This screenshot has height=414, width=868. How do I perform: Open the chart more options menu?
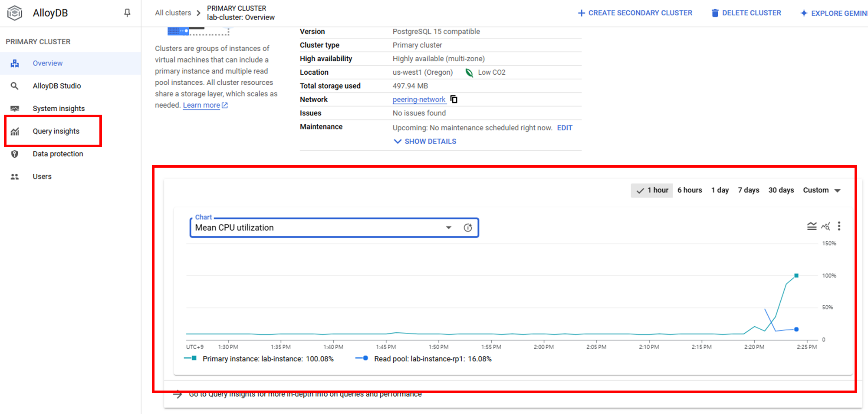point(839,226)
